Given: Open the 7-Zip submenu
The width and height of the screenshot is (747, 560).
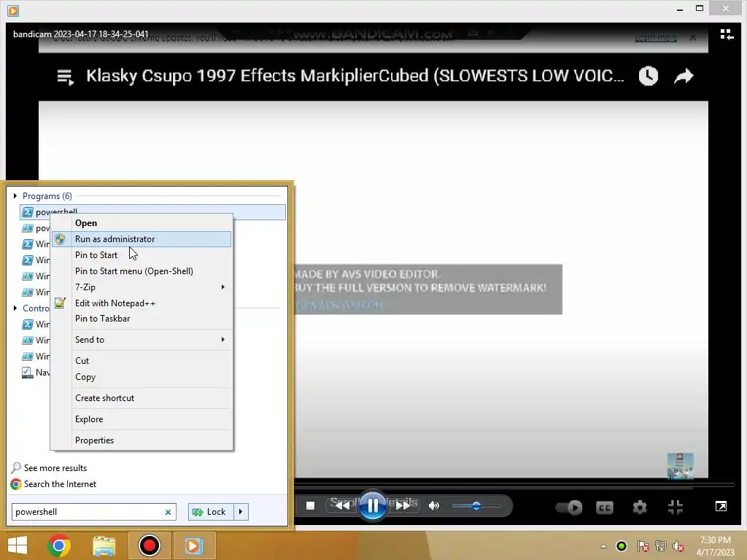Looking at the screenshot, I should click(141, 287).
